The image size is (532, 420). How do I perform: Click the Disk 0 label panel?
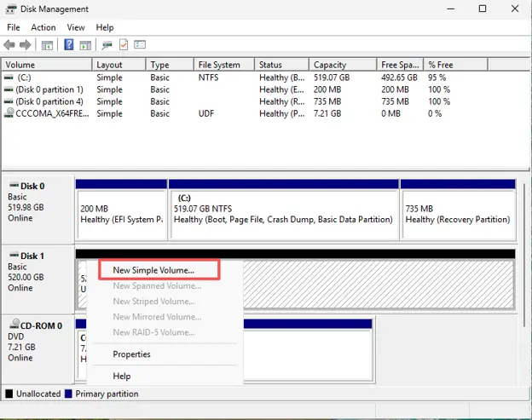click(x=38, y=209)
